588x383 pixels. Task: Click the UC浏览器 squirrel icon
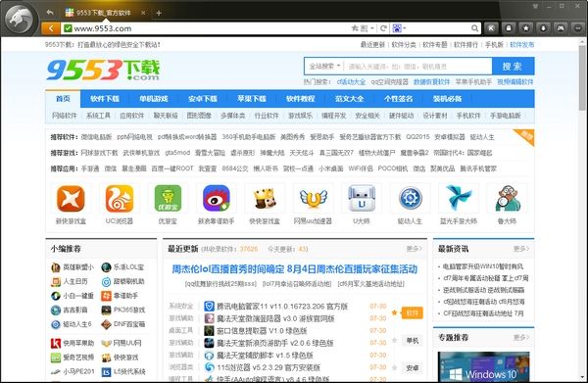point(120,198)
